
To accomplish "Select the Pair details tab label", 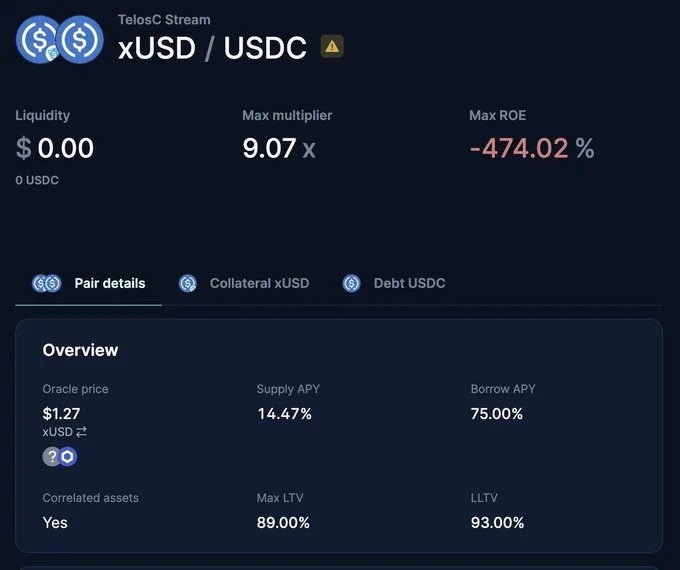I will point(110,283).
